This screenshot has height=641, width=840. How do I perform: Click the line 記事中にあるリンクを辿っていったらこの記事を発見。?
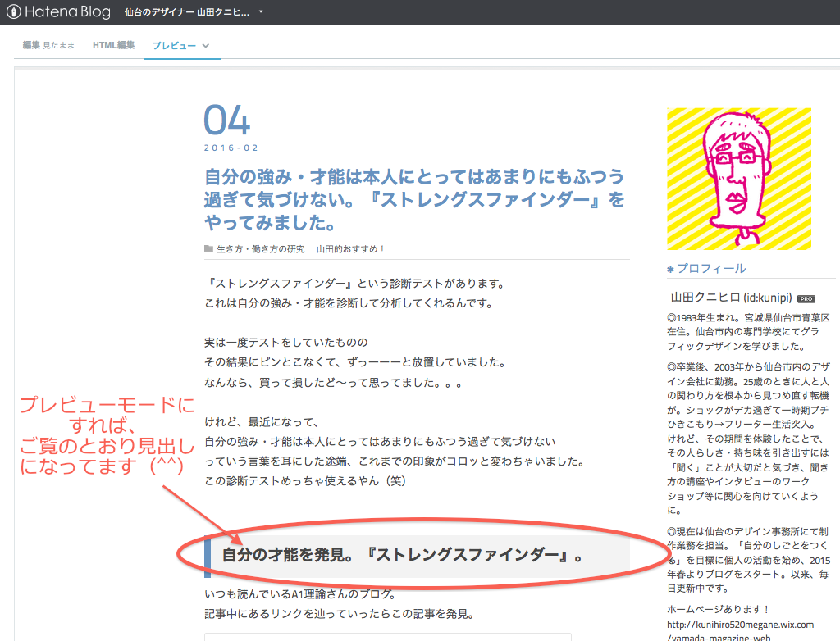tap(340, 614)
